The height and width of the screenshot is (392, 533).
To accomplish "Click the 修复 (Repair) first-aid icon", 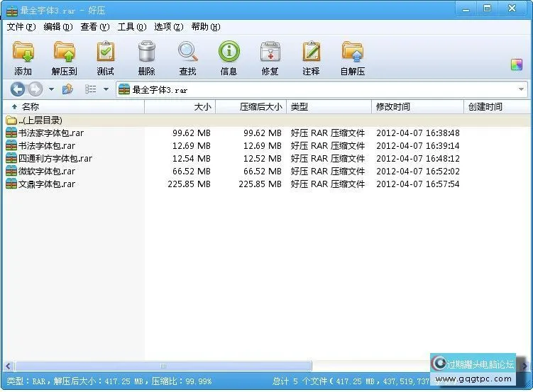I will point(270,57).
